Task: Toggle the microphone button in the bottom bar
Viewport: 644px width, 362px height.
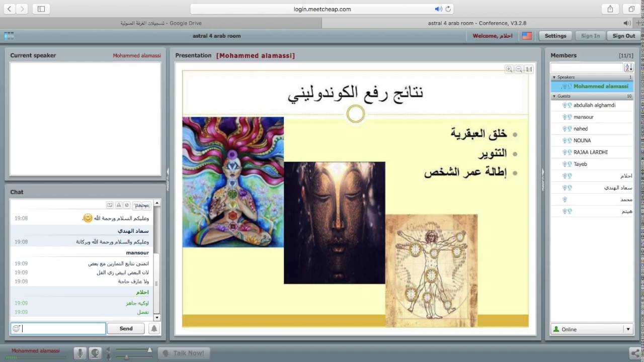Action: point(80,353)
